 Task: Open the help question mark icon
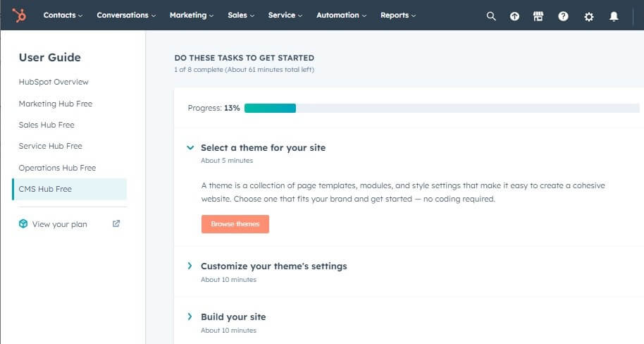click(x=563, y=16)
